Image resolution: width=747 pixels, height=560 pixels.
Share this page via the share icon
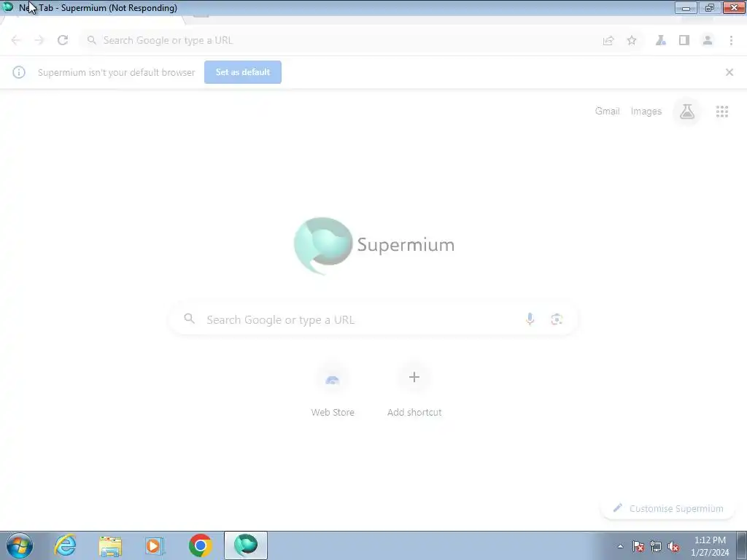608,41
